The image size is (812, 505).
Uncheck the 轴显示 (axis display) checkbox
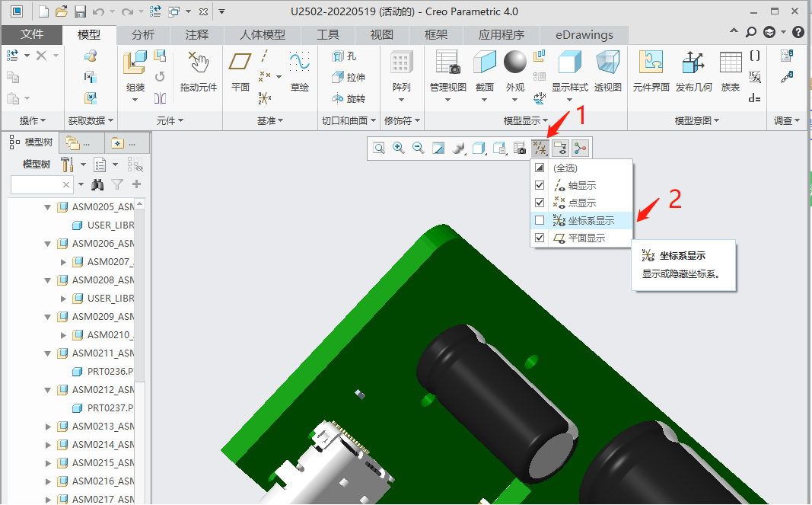tap(540, 186)
